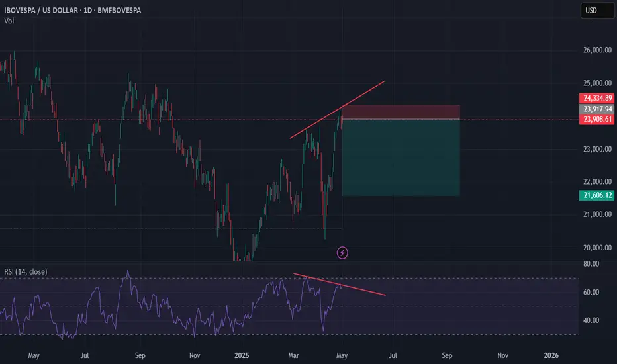Click the 20,000.00 price axis label
The image size is (617, 364).
tap(597, 248)
